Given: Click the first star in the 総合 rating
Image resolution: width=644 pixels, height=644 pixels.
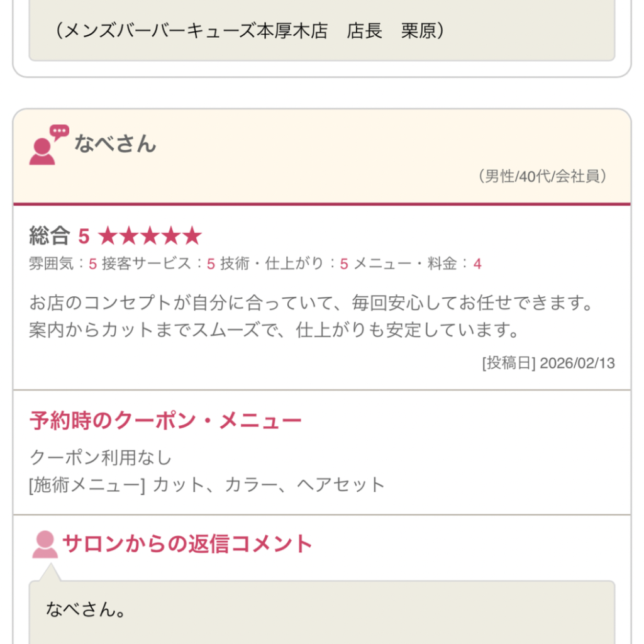Looking at the screenshot, I should pyautogui.click(x=108, y=236).
